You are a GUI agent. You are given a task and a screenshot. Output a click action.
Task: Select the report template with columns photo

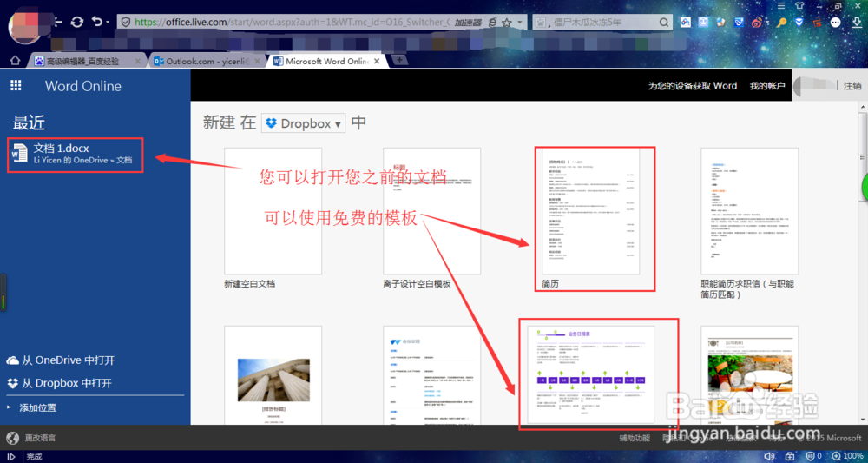[x=273, y=375]
